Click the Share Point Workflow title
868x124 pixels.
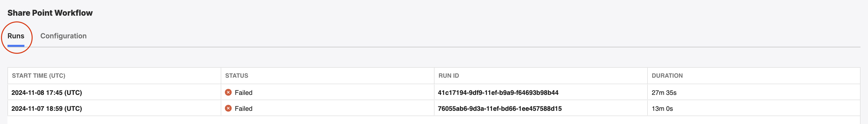coord(50,13)
